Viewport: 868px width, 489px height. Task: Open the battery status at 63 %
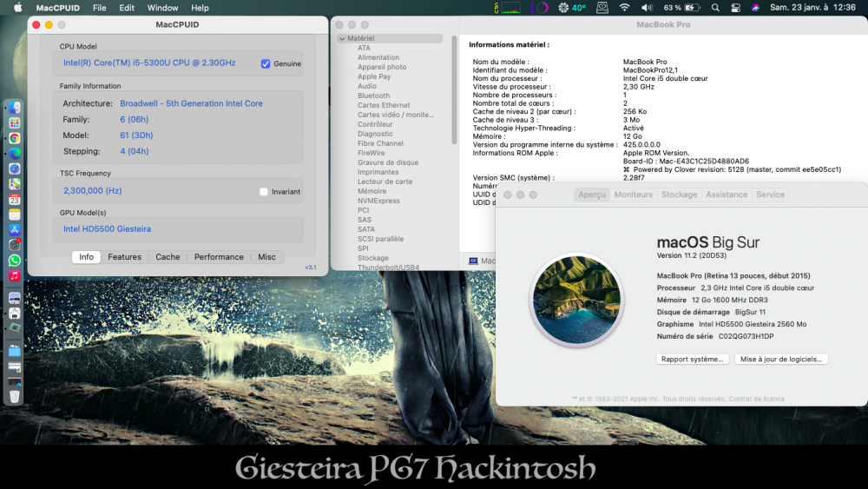(x=681, y=8)
